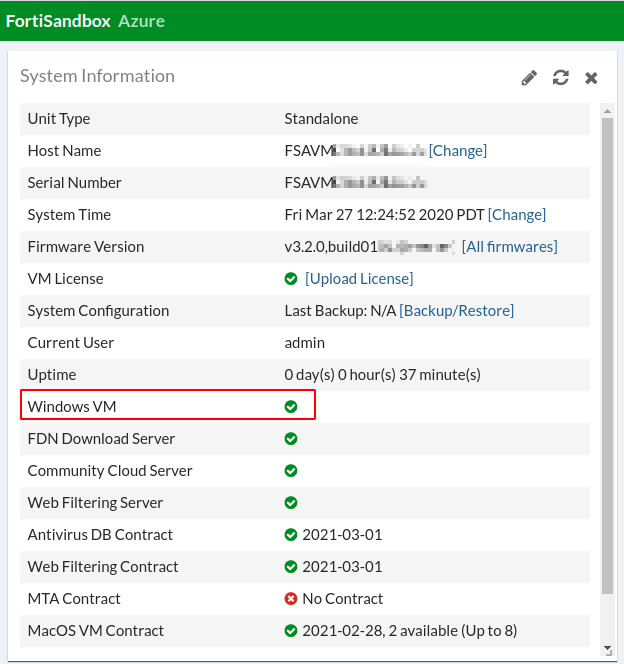This screenshot has height=664, width=624.
Task: Click Last Backup: N/A text
Action: pyautogui.click(x=340, y=311)
